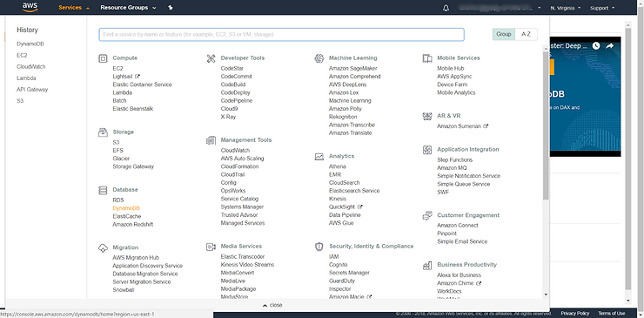Click the AR & VR category icon

click(x=427, y=117)
